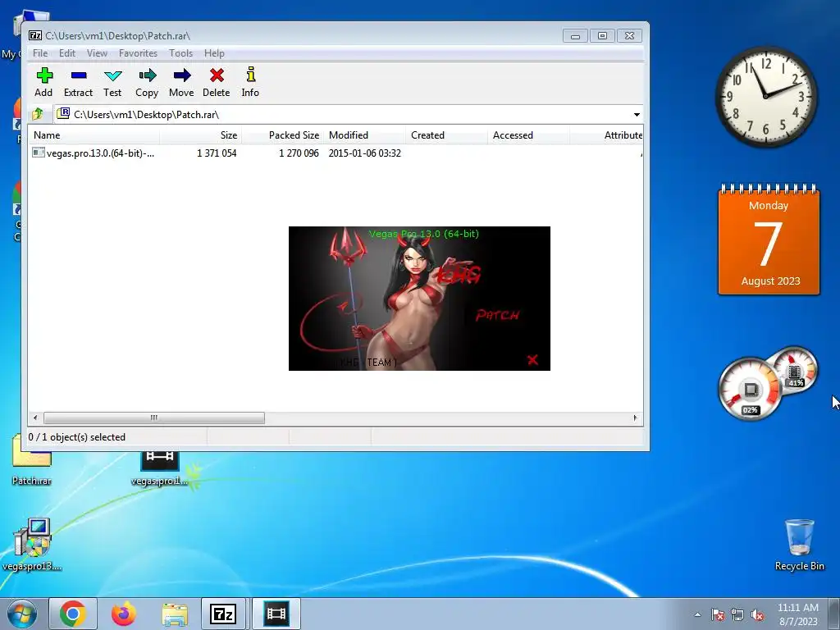Open taskbar clock showing 11:11 AM
The height and width of the screenshot is (630, 840).
798,614
